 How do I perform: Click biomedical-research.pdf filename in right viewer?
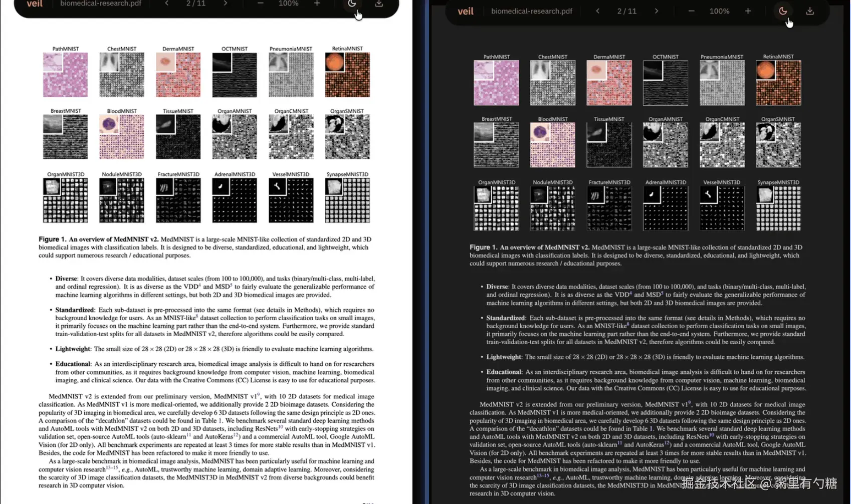point(532,11)
